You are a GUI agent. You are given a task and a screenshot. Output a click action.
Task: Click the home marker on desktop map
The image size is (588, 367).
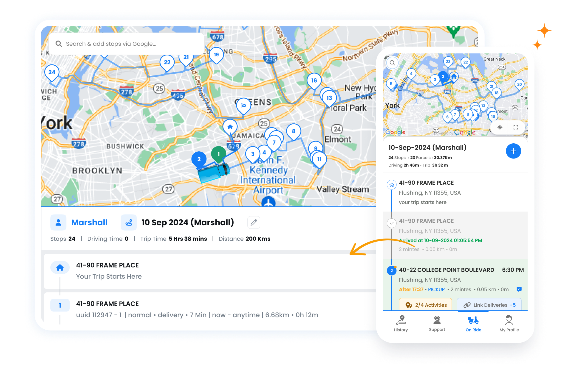(230, 127)
